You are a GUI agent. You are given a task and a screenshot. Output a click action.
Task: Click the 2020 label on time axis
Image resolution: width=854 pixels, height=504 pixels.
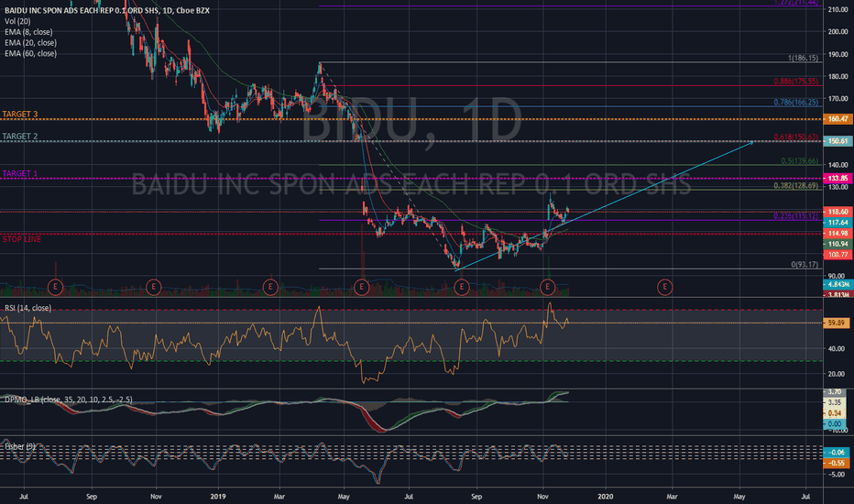pos(605,497)
